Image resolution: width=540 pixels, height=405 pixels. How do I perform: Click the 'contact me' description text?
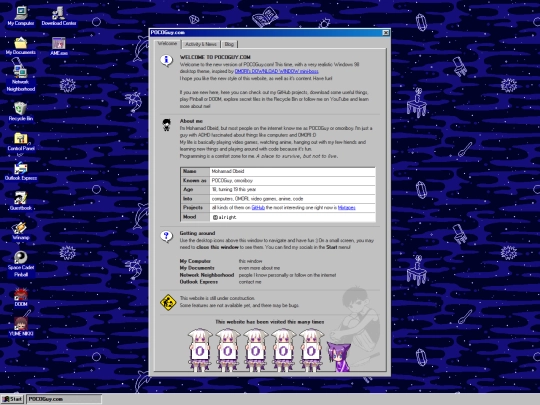(x=250, y=282)
